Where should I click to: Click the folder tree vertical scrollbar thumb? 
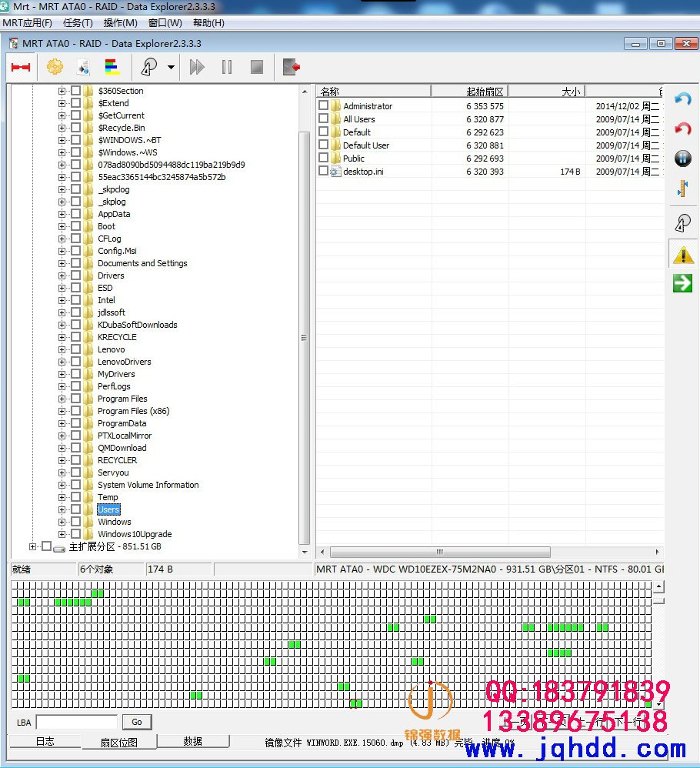pos(304,338)
